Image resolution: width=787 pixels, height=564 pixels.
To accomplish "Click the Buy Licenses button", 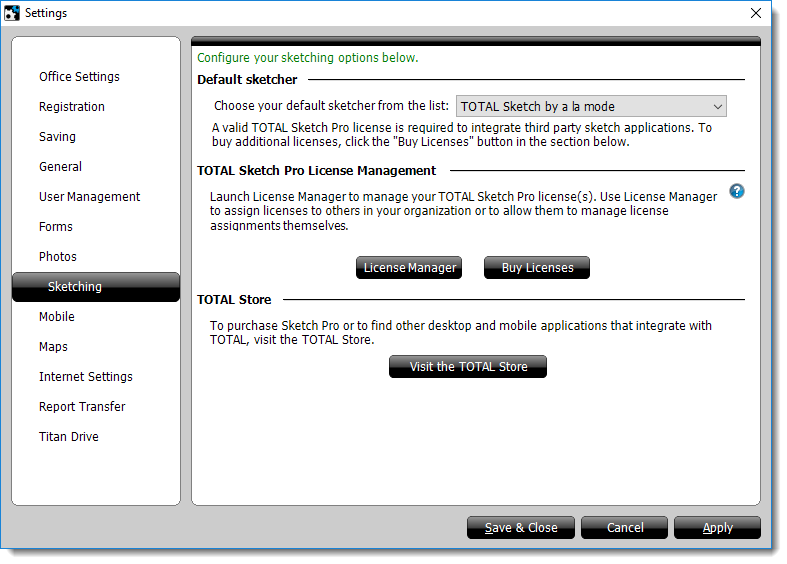I will pyautogui.click(x=537, y=268).
